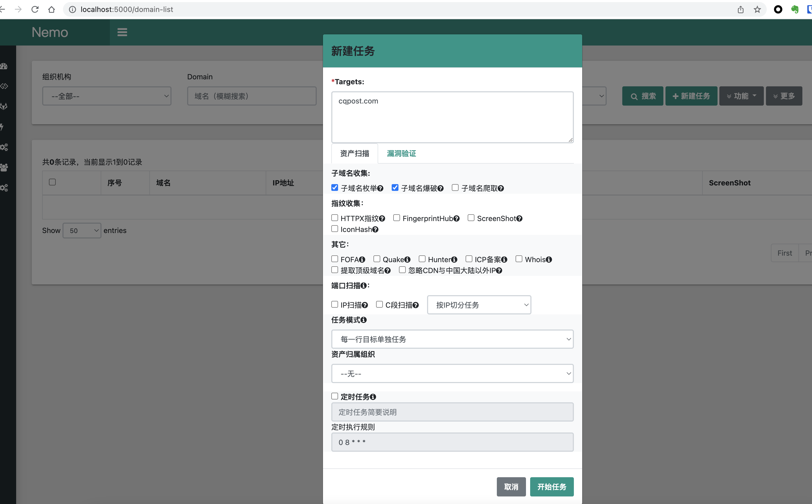Toggle the hamburger menu beside Nemo logo
Image resolution: width=812 pixels, height=504 pixels.
[x=122, y=32]
